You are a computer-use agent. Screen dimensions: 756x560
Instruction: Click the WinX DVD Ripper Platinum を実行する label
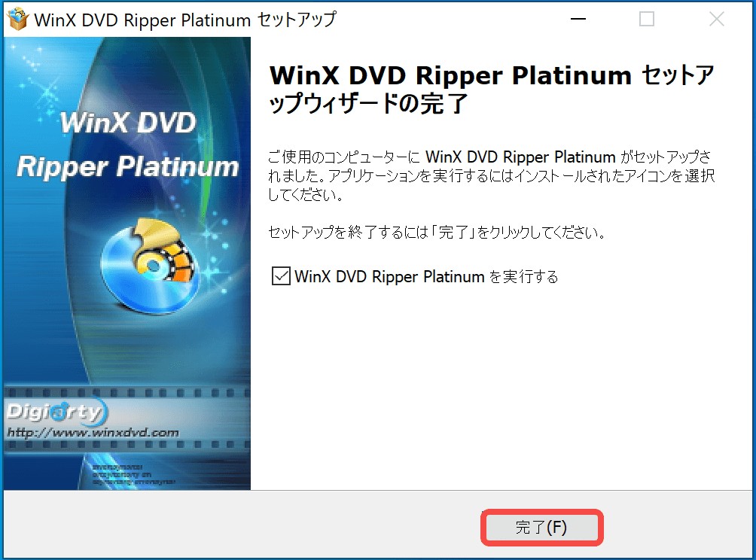tap(426, 277)
